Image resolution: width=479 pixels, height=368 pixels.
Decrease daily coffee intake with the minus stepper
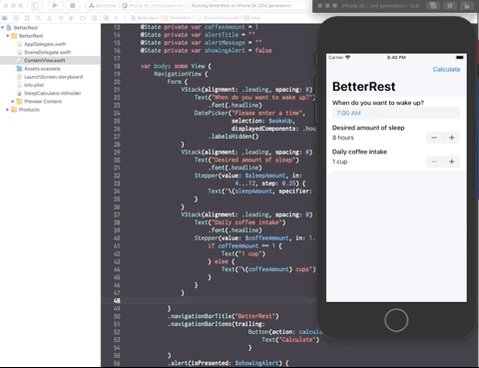[434, 162]
